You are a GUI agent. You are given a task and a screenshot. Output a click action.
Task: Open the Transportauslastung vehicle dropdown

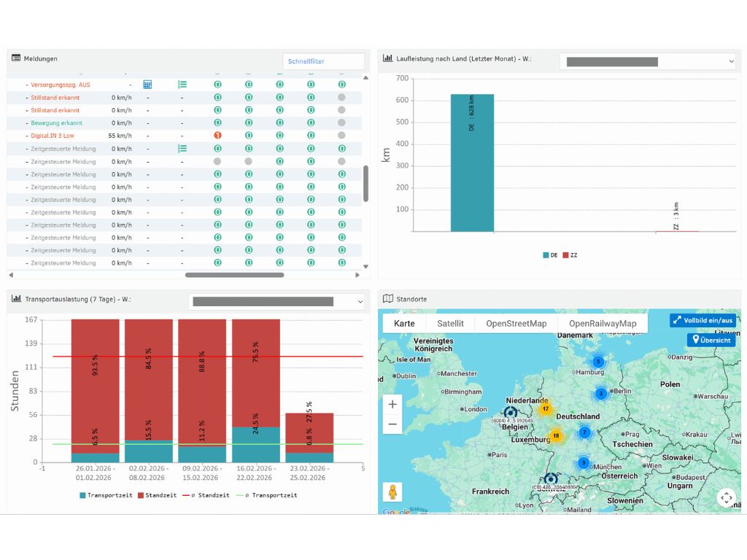pos(277,301)
